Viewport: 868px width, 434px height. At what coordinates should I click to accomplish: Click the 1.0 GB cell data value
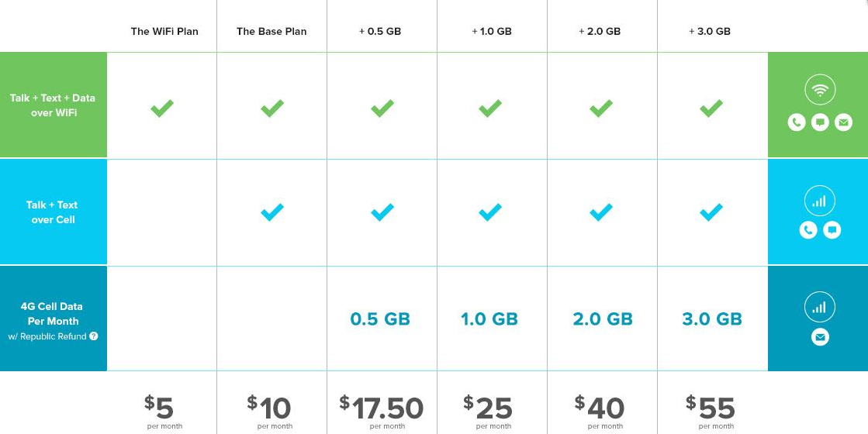point(489,319)
